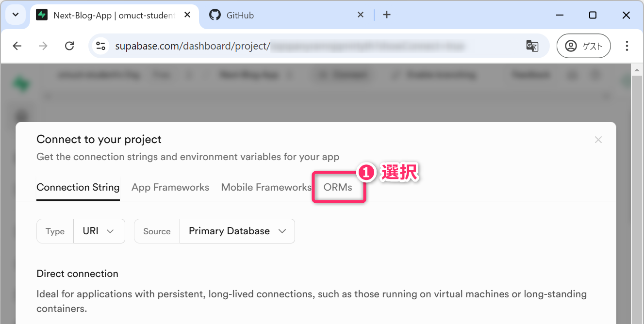Click the page reload icon
This screenshot has height=324, width=644.
(69, 46)
